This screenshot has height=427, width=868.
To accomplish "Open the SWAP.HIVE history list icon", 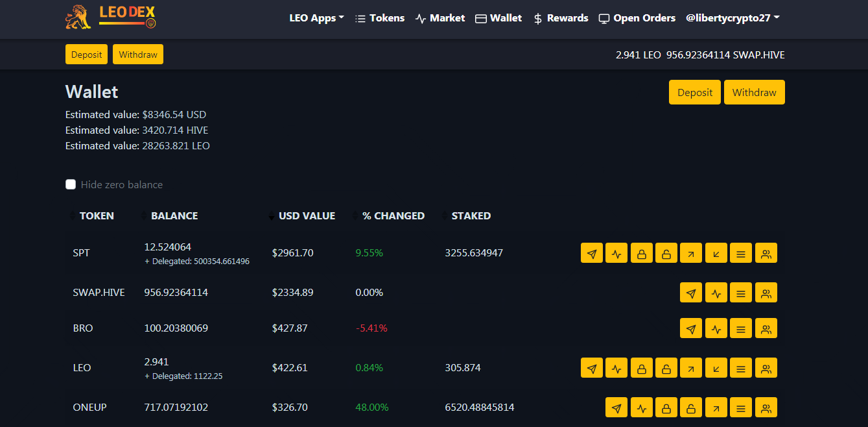I will [x=741, y=293].
